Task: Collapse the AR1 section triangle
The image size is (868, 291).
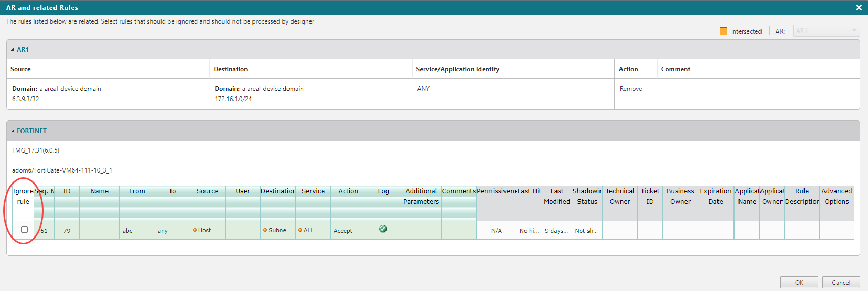Action: click(13, 50)
